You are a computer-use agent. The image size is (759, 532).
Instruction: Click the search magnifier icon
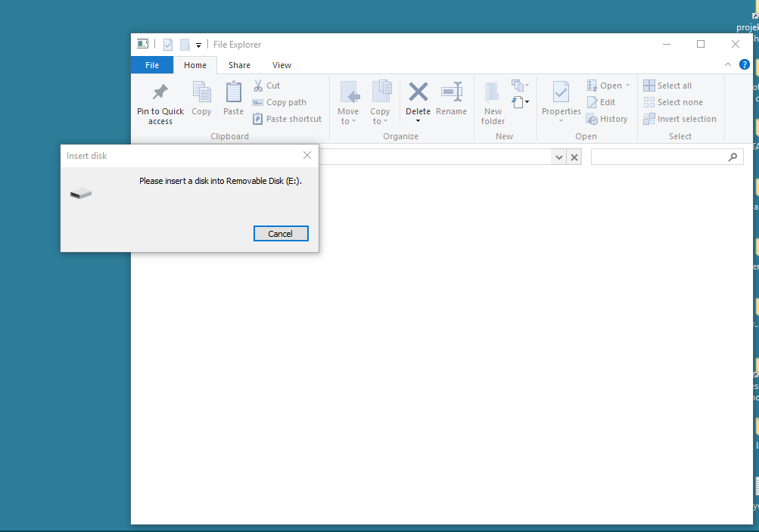[x=733, y=157]
